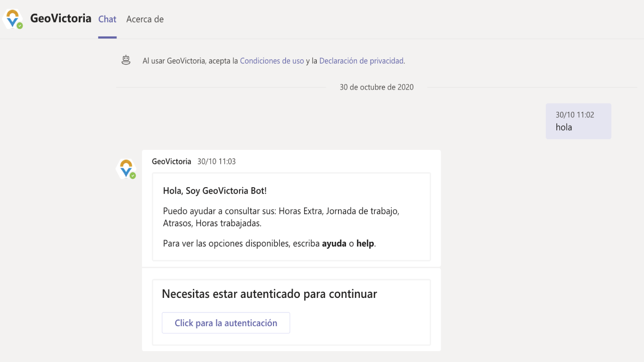Open the Condiciones de uso link
This screenshot has height=362, width=644.
tap(272, 61)
